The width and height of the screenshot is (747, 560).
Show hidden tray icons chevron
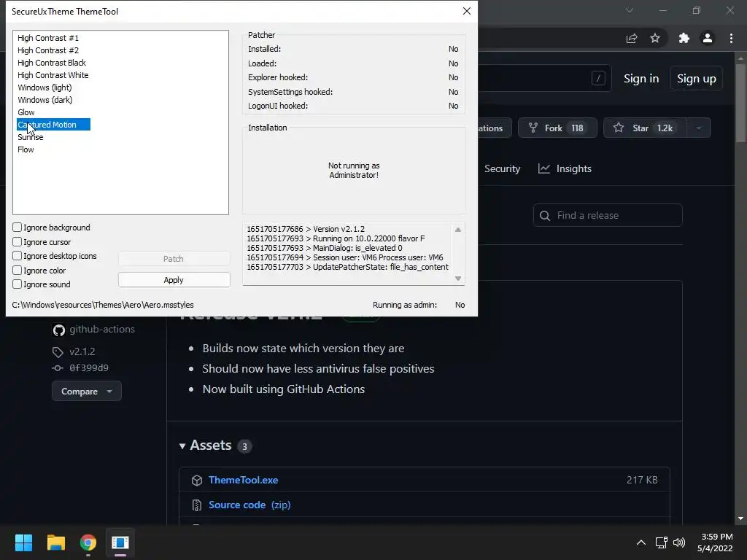641,542
